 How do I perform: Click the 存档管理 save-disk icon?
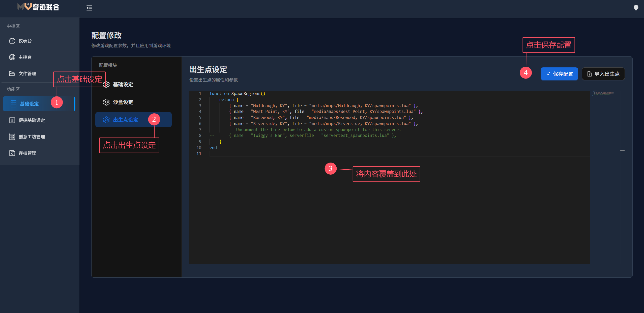pos(12,153)
